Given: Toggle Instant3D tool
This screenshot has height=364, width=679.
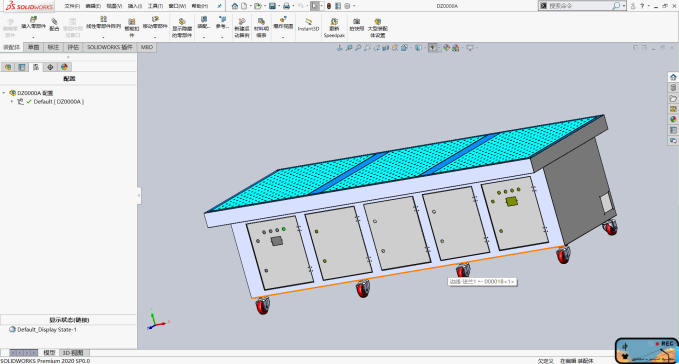Looking at the screenshot, I should (x=308, y=25).
